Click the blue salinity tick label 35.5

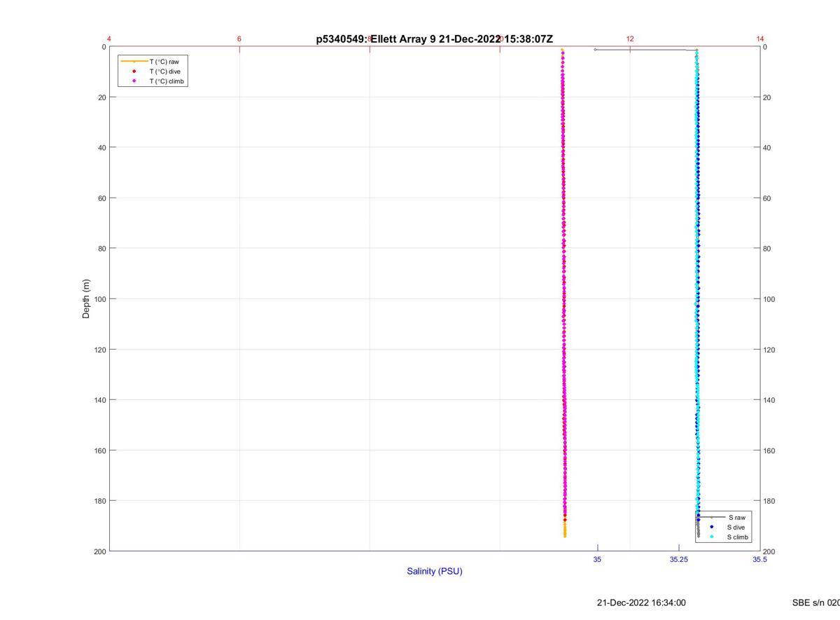pos(760,559)
